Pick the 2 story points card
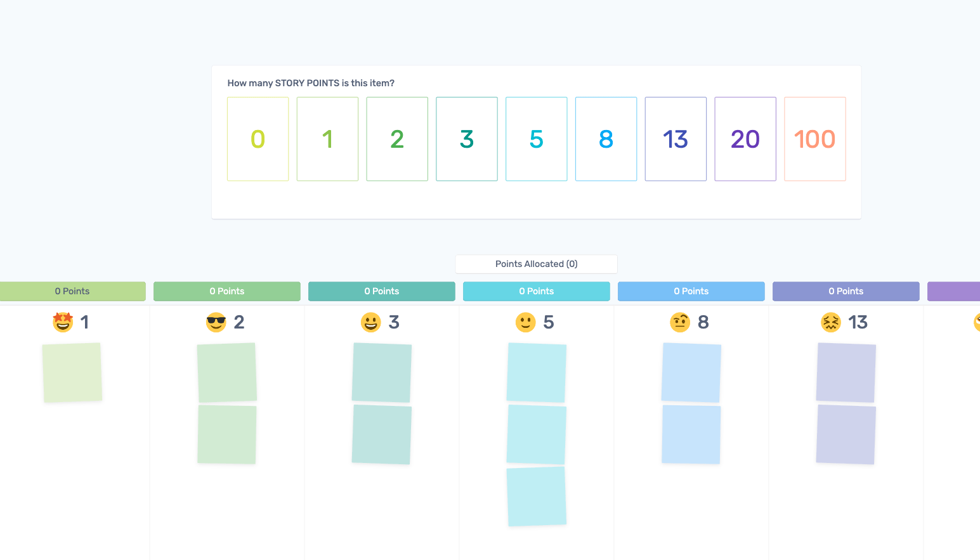The image size is (980, 560). [397, 139]
